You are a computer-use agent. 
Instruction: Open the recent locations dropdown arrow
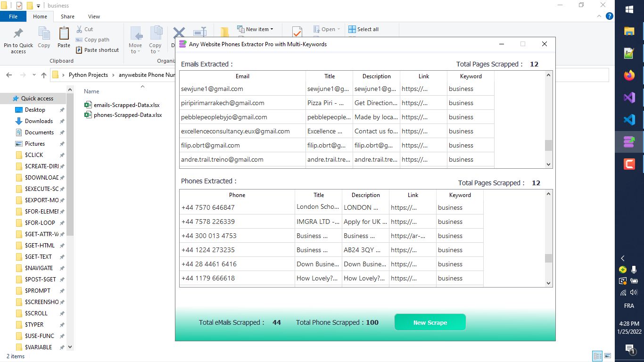point(34,75)
